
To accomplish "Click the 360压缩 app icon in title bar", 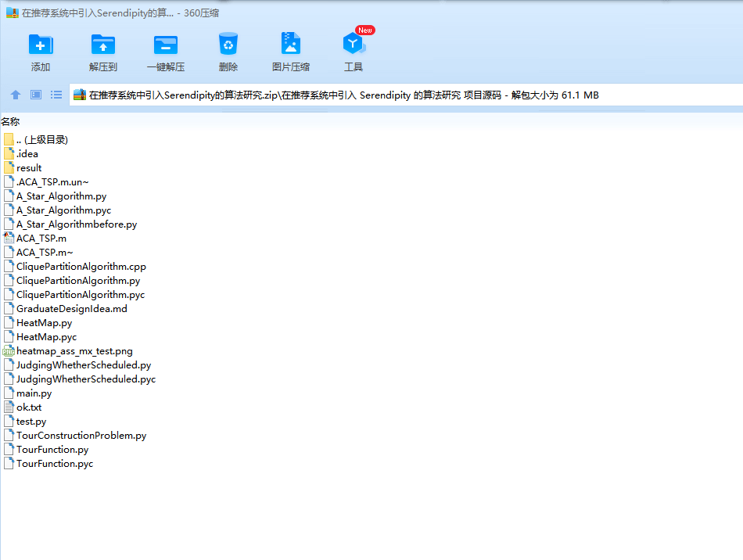I will click(x=12, y=13).
